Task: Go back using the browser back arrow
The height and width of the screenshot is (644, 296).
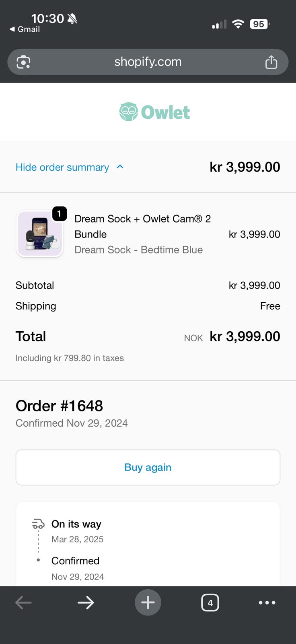Action: (23, 603)
